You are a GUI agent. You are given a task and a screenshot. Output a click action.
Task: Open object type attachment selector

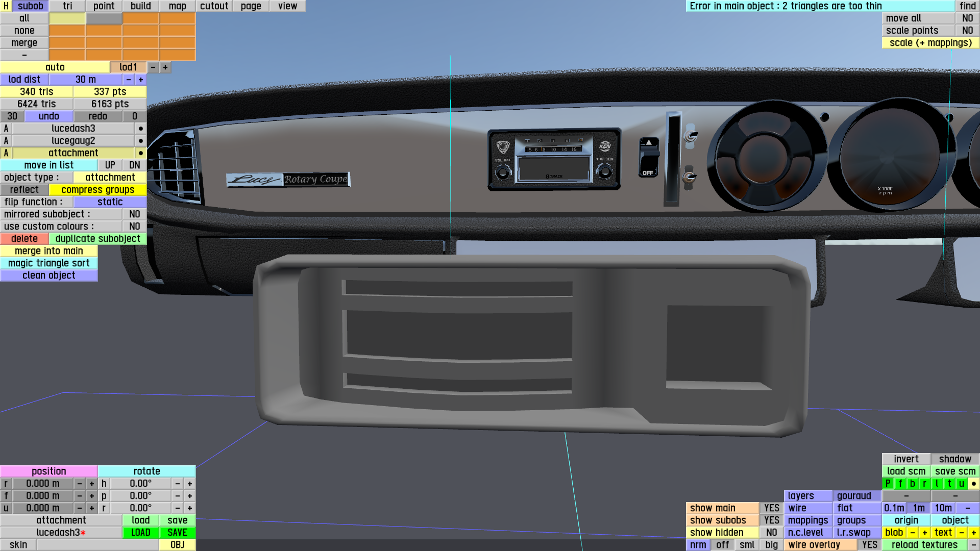pos(110,178)
